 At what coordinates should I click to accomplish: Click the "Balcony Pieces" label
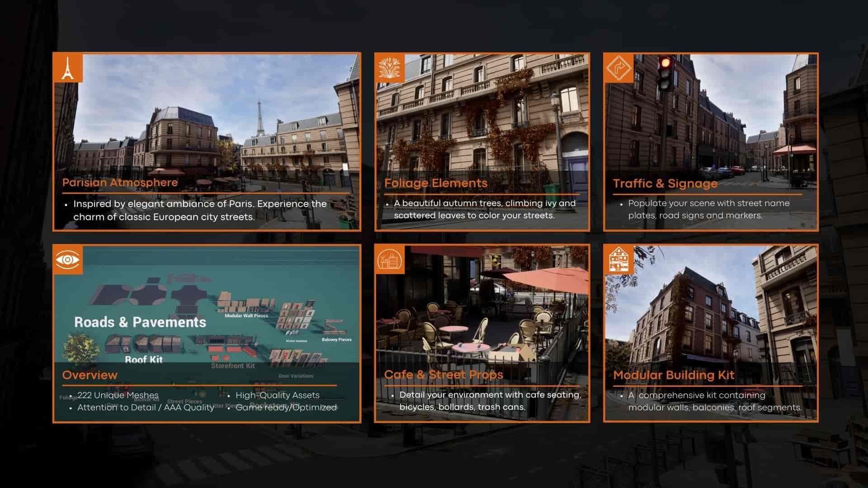pos(336,339)
